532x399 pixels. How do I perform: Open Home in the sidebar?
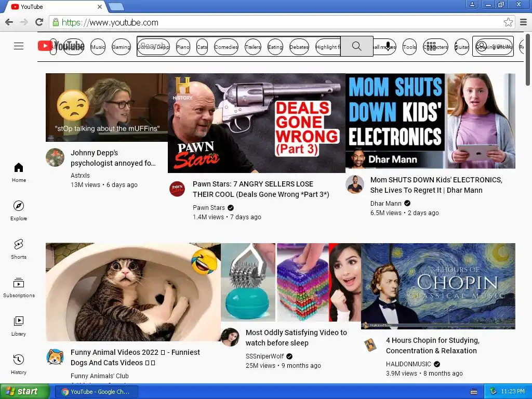pos(19,172)
